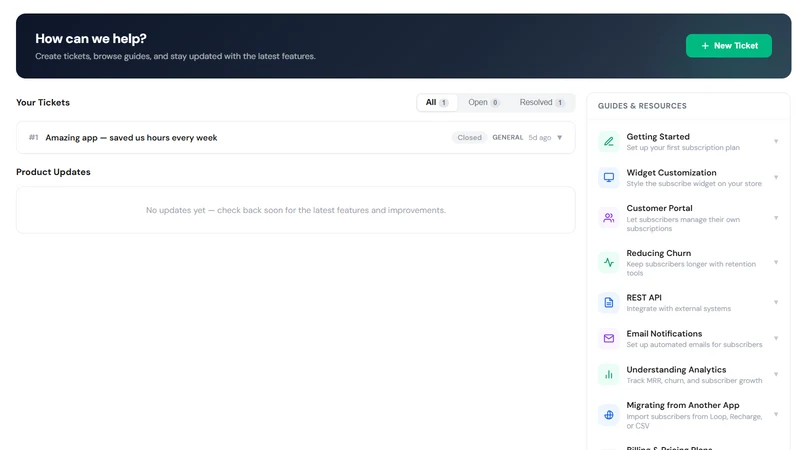800x450 pixels.
Task: Open the REST API guide title
Action: (x=644, y=297)
